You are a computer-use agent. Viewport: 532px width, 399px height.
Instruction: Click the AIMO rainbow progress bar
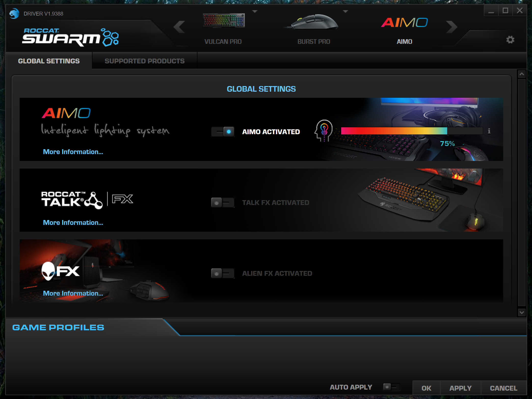pos(412,131)
